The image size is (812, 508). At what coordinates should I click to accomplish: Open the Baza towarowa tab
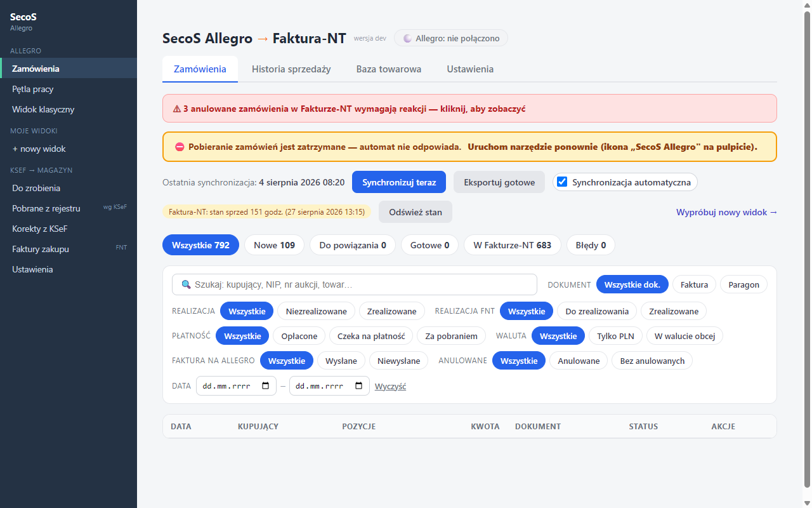point(389,69)
